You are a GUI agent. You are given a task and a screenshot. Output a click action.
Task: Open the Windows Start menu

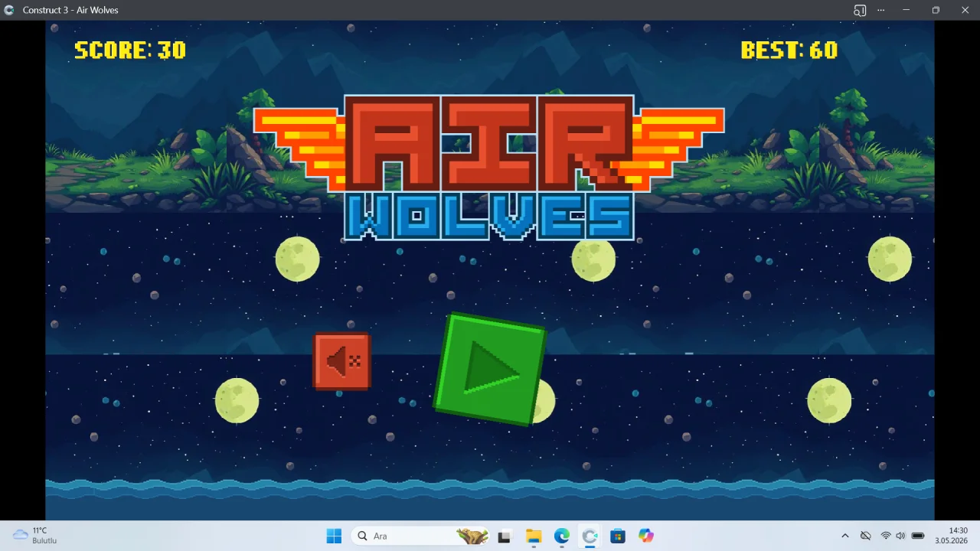click(x=334, y=536)
